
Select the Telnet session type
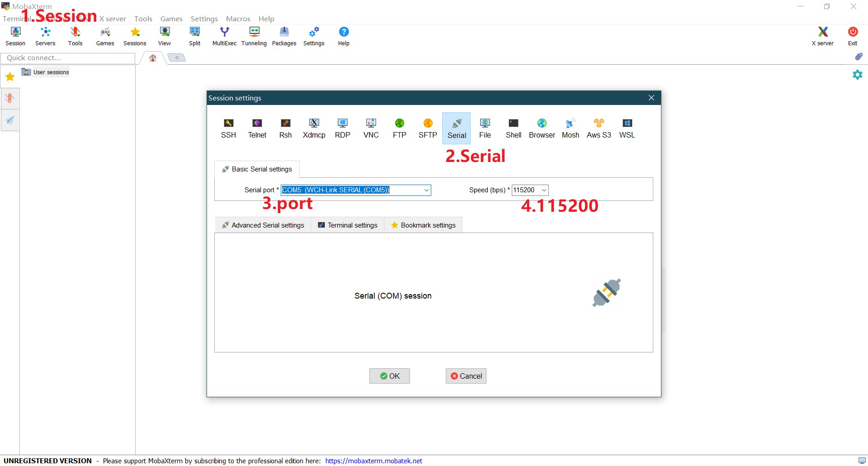point(257,128)
